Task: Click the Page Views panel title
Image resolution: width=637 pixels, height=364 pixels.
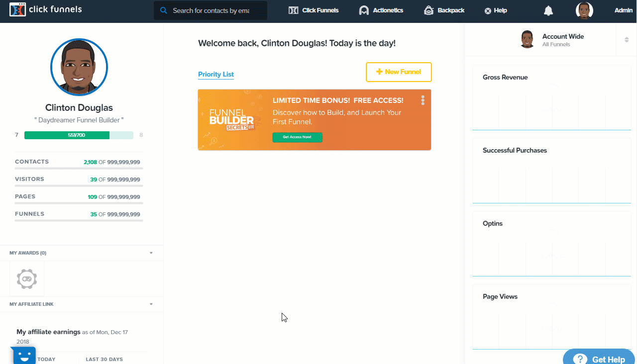Action: (500, 297)
